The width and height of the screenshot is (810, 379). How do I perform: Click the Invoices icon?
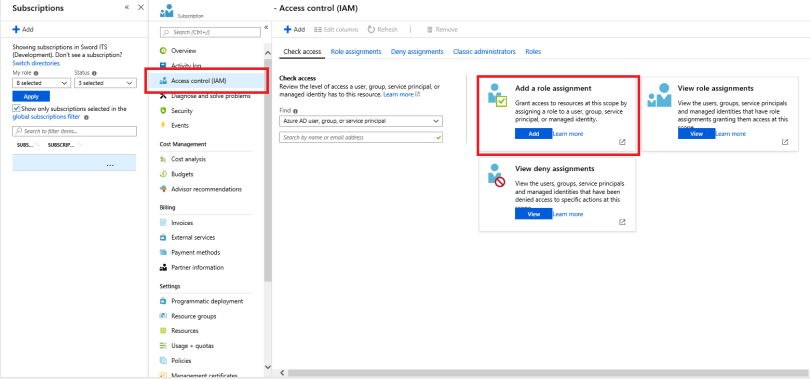click(x=163, y=223)
